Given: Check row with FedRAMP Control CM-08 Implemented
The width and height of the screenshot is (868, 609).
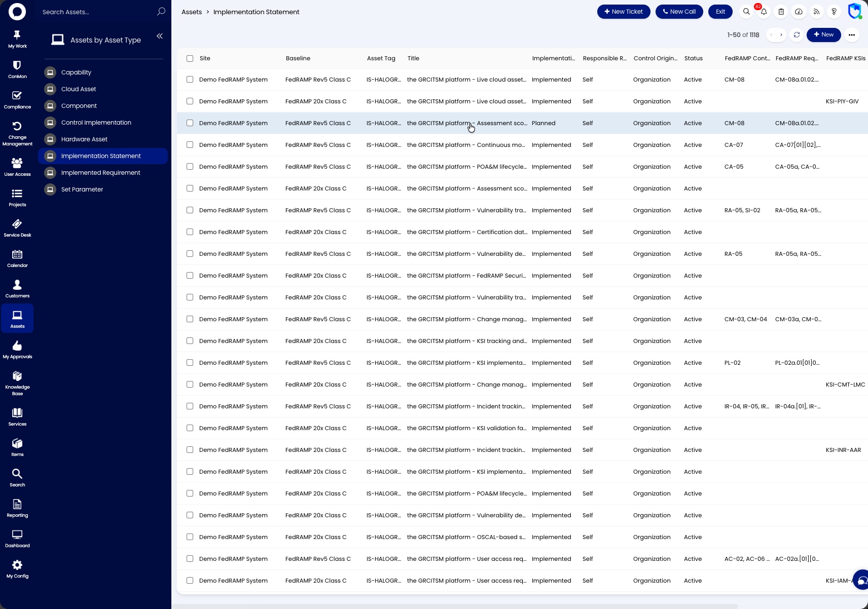Looking at the screenshot, I should click(x=190, y=80).
